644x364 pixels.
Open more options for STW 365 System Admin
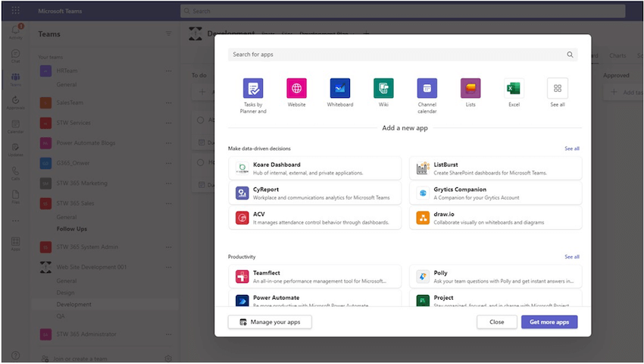pyautogui.click(x=169, y=247)
